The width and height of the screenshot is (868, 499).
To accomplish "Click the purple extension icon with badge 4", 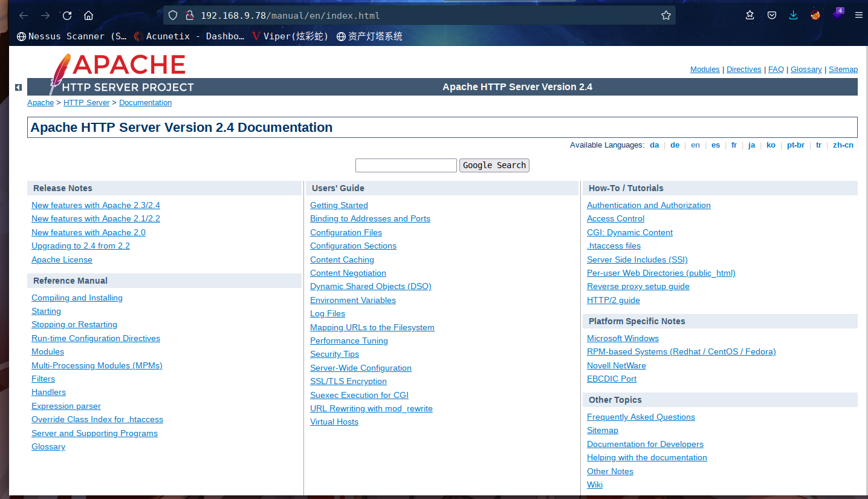I will [x=838, y=13].
